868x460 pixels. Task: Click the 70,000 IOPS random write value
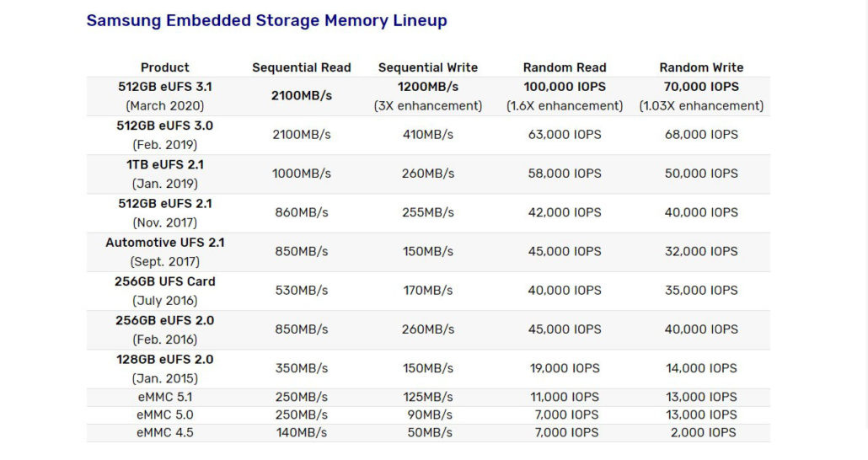[701, 87]
